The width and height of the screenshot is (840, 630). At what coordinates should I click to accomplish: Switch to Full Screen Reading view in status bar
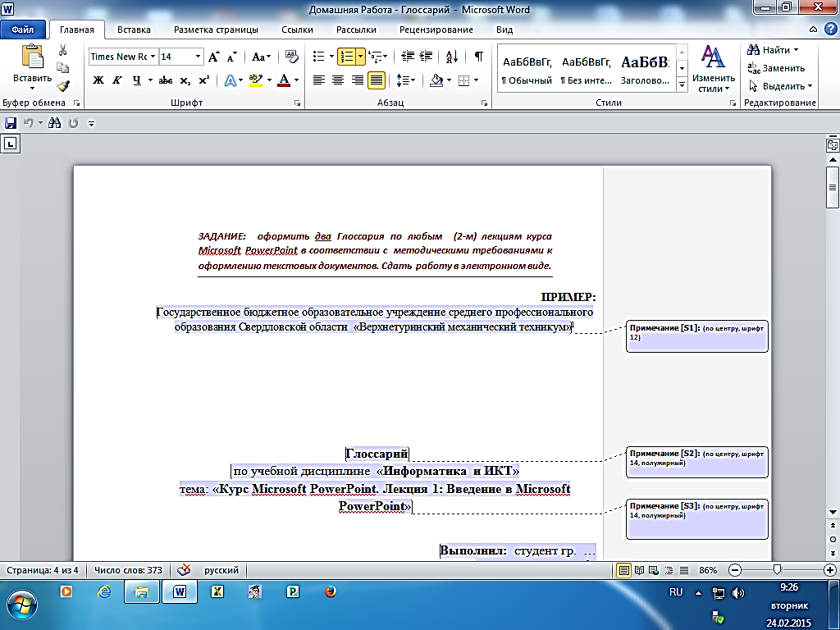tap(639, 571)
